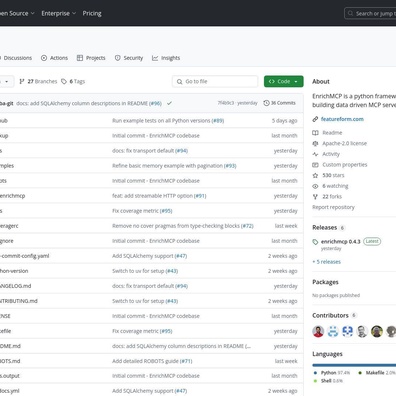Image resolution: width=396 pixels, height=396 pixels.
Task: Click the search or jump to field
Action: [370, 13]
